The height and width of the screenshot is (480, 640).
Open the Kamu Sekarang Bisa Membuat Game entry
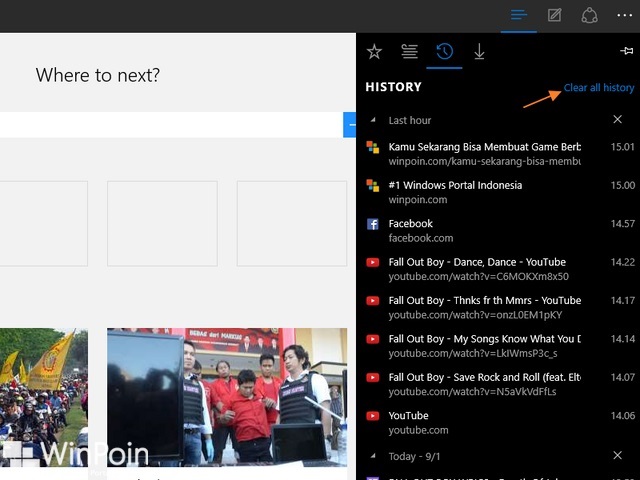[x=498, y=154]
